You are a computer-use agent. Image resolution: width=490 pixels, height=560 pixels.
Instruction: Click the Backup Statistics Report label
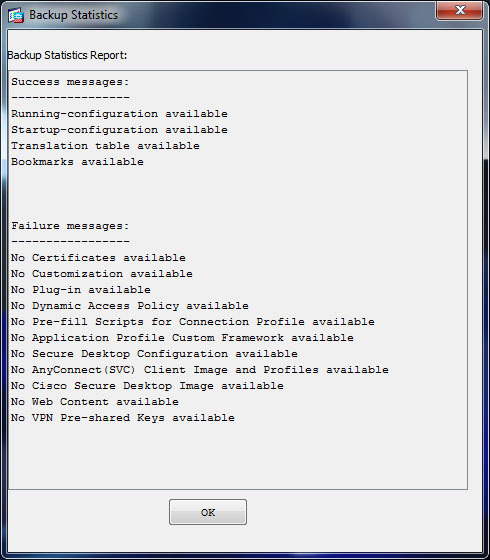tap(67, 55)
